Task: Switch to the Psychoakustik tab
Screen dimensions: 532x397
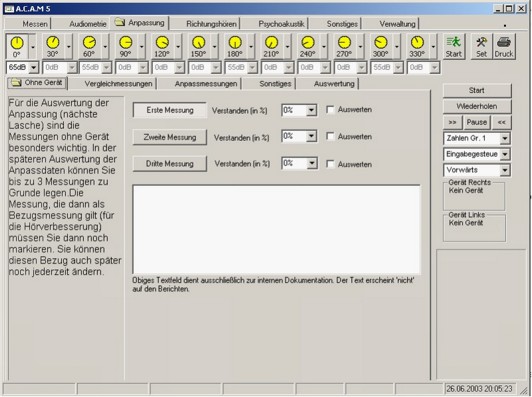Action: click(281, 24)
